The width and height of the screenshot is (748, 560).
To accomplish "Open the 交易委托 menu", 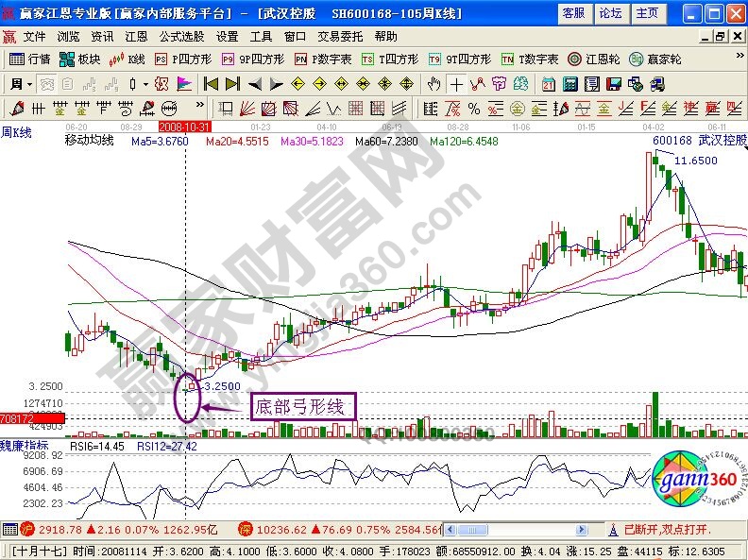I will [338, 36].
